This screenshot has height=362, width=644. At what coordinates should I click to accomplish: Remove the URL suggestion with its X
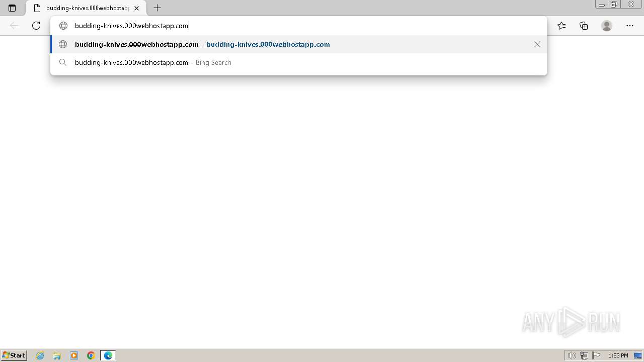click(537, 44)
